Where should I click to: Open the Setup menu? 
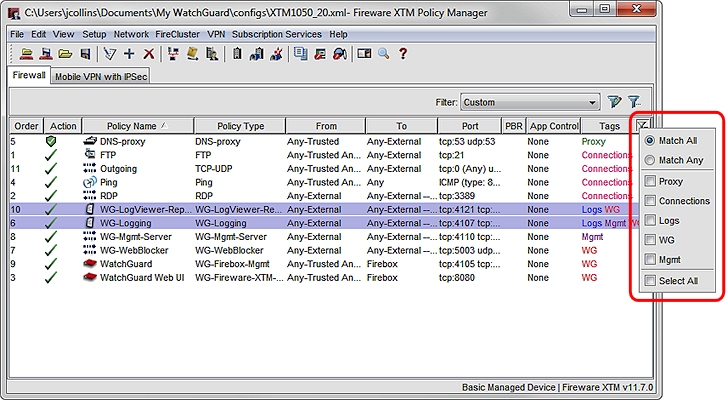coord(94,34)
